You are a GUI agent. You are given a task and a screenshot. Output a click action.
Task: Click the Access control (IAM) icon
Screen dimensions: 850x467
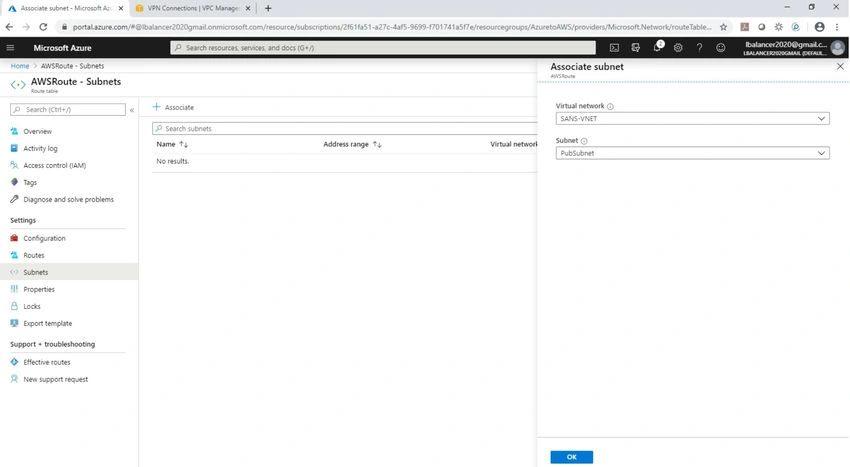[x=15, y=165]
